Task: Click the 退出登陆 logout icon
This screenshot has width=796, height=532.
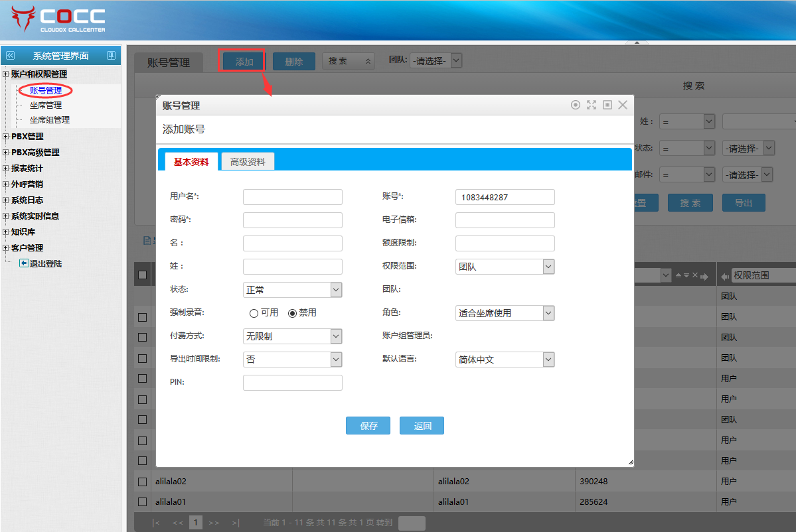Action: (24, 263)
